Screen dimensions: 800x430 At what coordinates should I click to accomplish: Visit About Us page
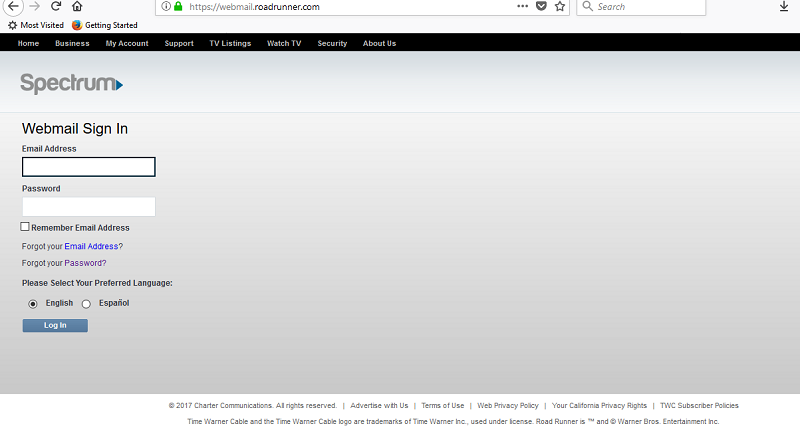(x=379, y=43)
